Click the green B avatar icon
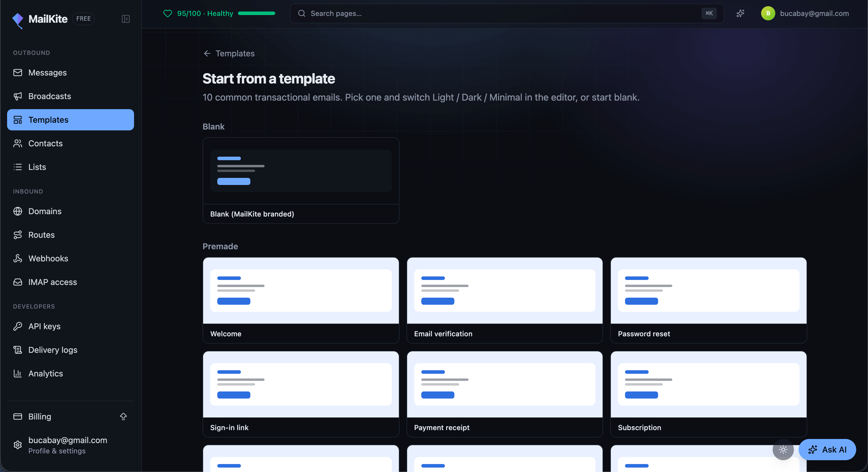 click(x=768, y=14)
